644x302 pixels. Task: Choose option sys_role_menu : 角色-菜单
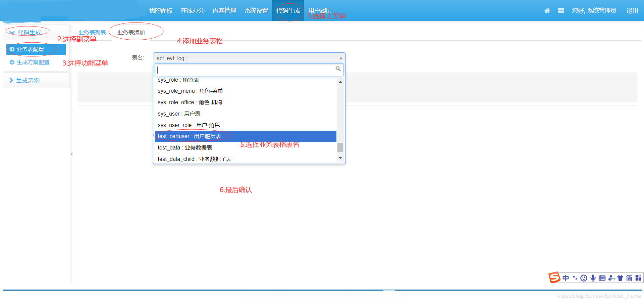click(246, 91)
